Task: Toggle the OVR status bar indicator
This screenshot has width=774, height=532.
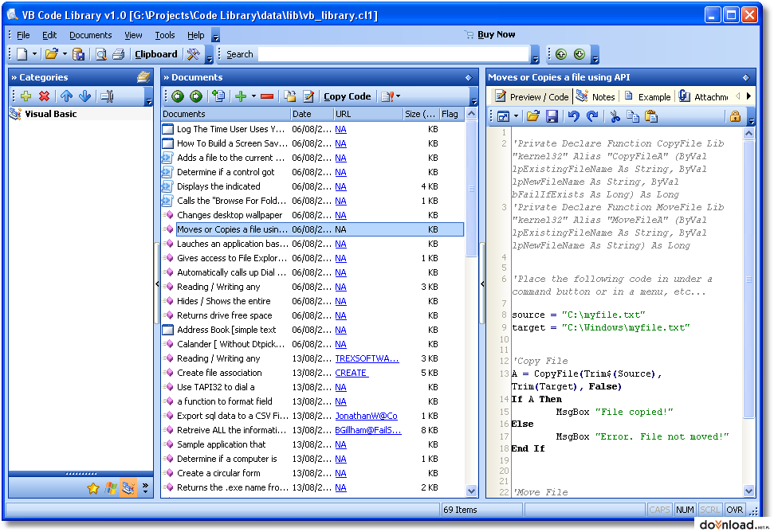Action: tap(734, 510)
